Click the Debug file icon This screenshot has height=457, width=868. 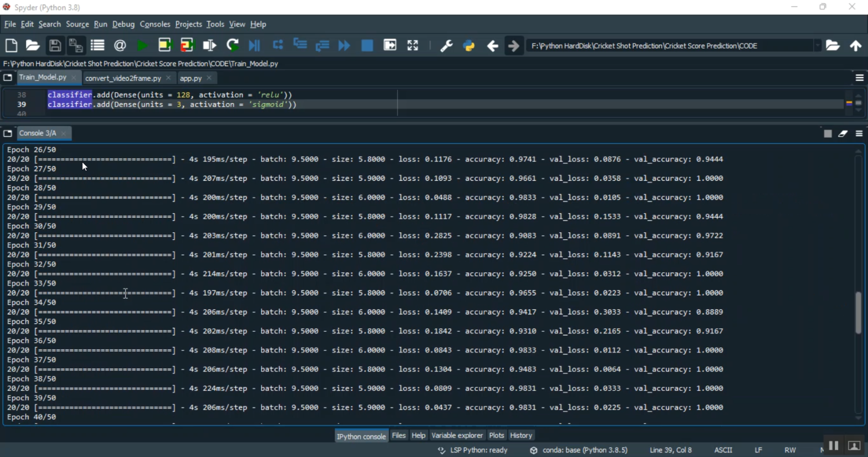click(x=254, y=46)
